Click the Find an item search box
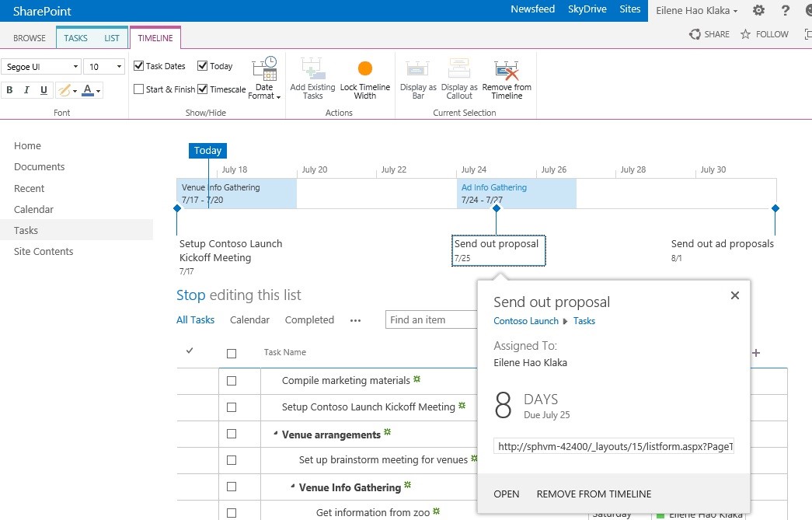This screenshot has width=812, height=520. click(432, 319)
